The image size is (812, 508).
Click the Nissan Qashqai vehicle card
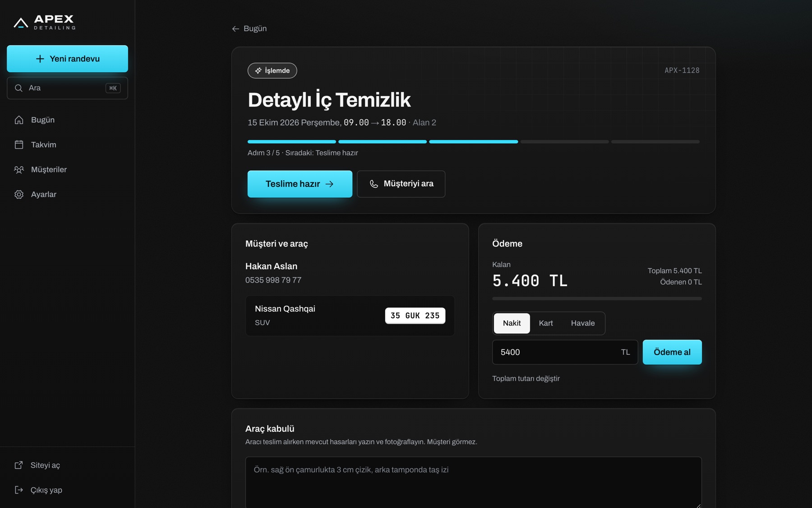pos(350,316)
